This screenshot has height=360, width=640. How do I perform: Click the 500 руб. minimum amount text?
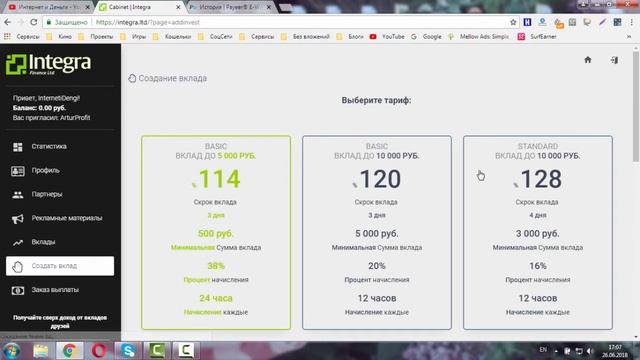pos(216,233)
